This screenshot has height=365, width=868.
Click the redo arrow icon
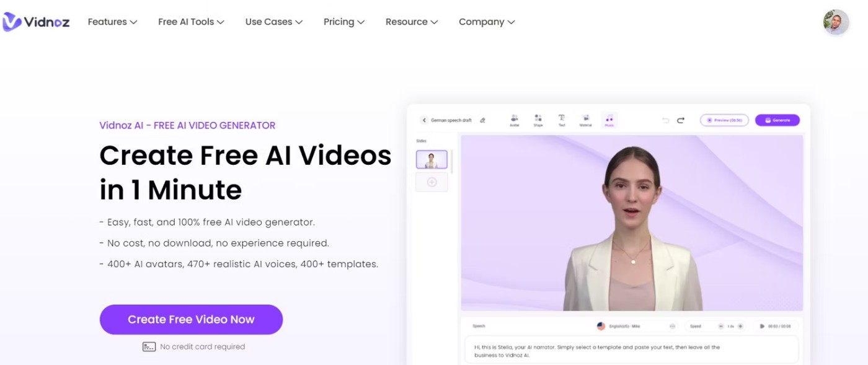680,120
